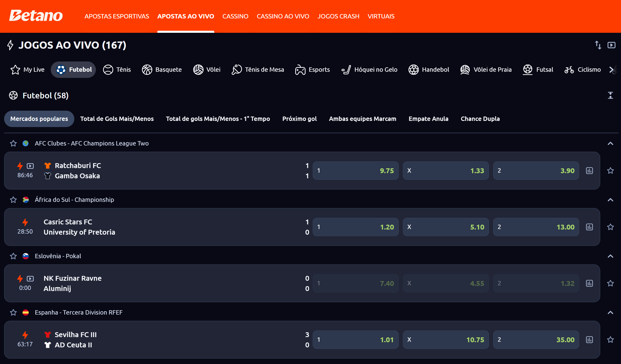
Task: Go to Cassino ao Vivo
Action: [x=283, y=16]
